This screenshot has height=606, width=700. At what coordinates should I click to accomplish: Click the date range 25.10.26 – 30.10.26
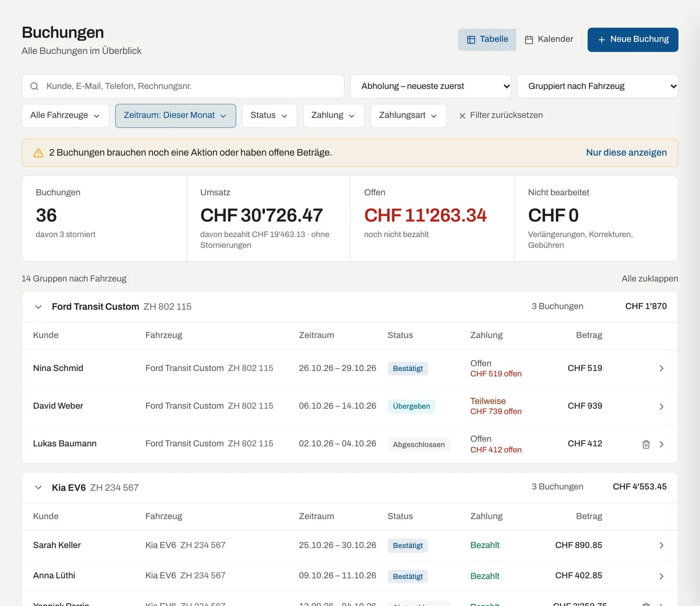click(337, 545)
